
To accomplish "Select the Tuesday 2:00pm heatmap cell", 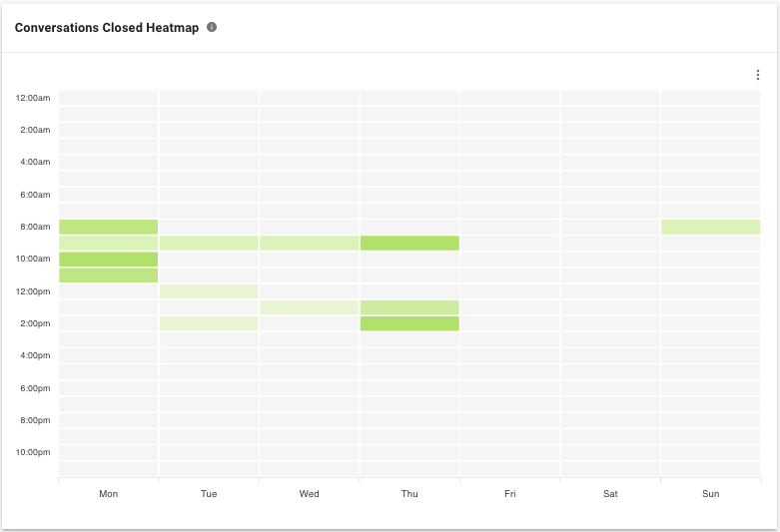I will click(x=209, y=323).
